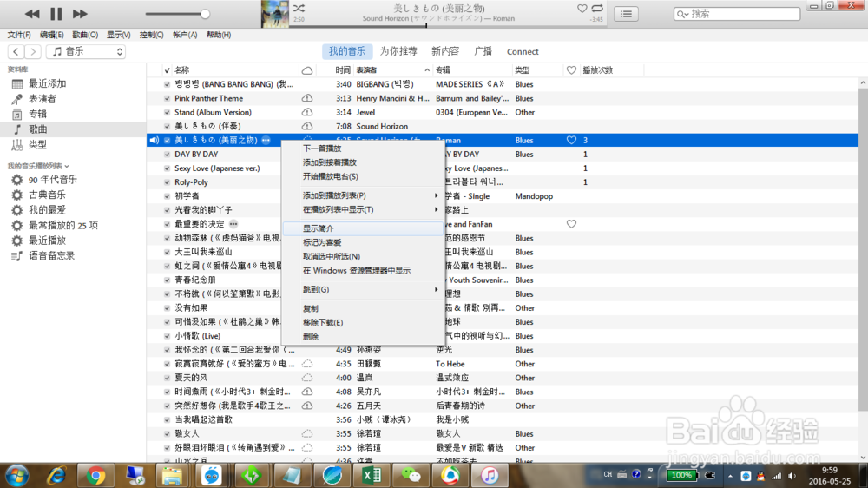Choose 显示简介 in context menu

[x=363, y=228]
